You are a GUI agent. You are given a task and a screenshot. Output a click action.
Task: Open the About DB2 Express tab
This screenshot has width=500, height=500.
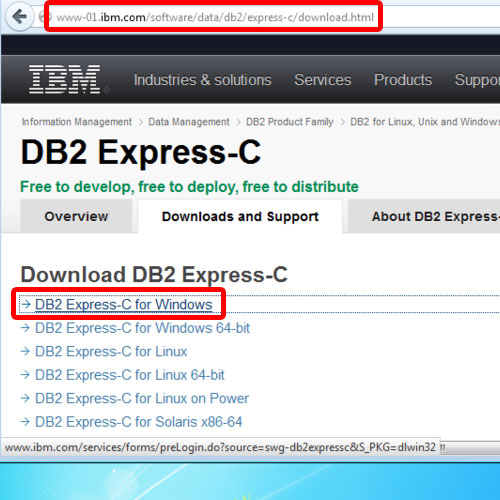[x=424, y=216]
